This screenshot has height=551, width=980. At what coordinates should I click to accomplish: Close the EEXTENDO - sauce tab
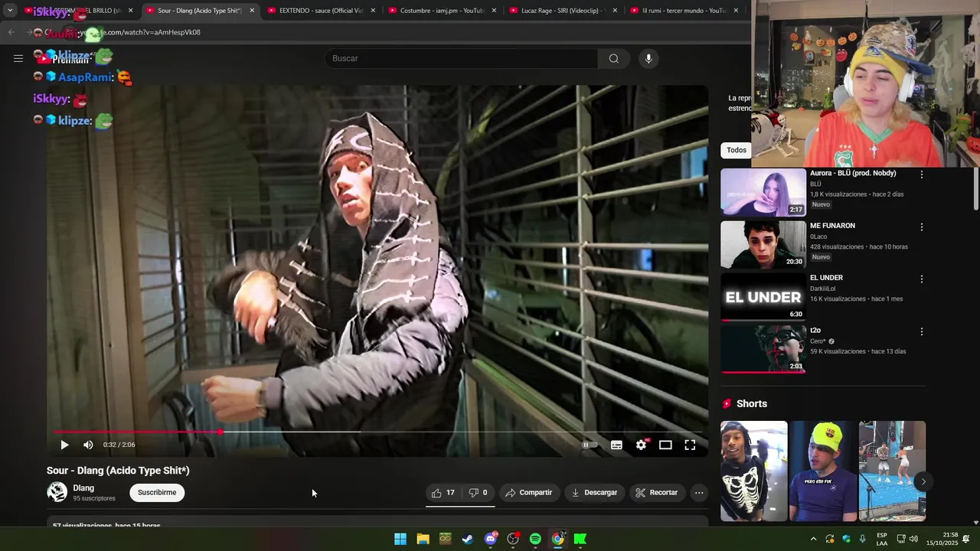coord(373,11)
